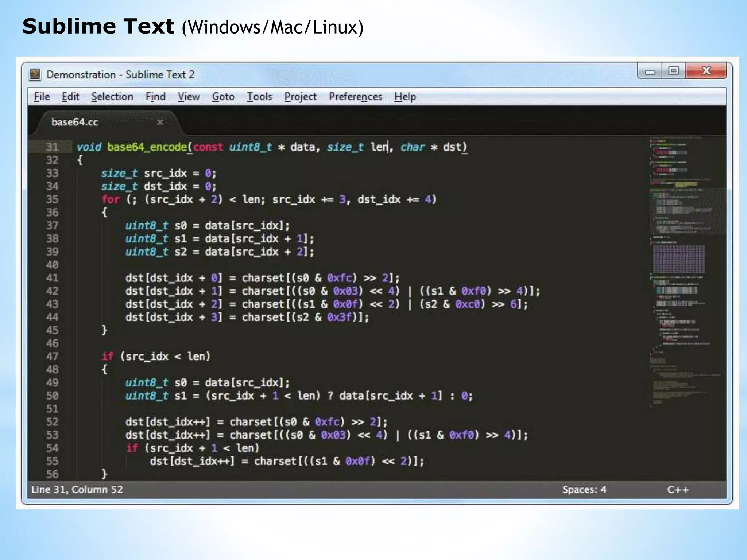Open the Project menu
The width and height of the screenshot is (747, 560).
pos(301,97)
